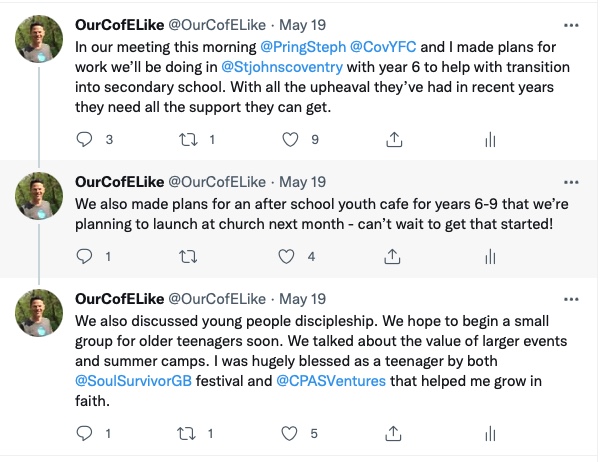Retweet the discipleship tweet
This screenshot has width=601, height=462.
click(186, 433)
